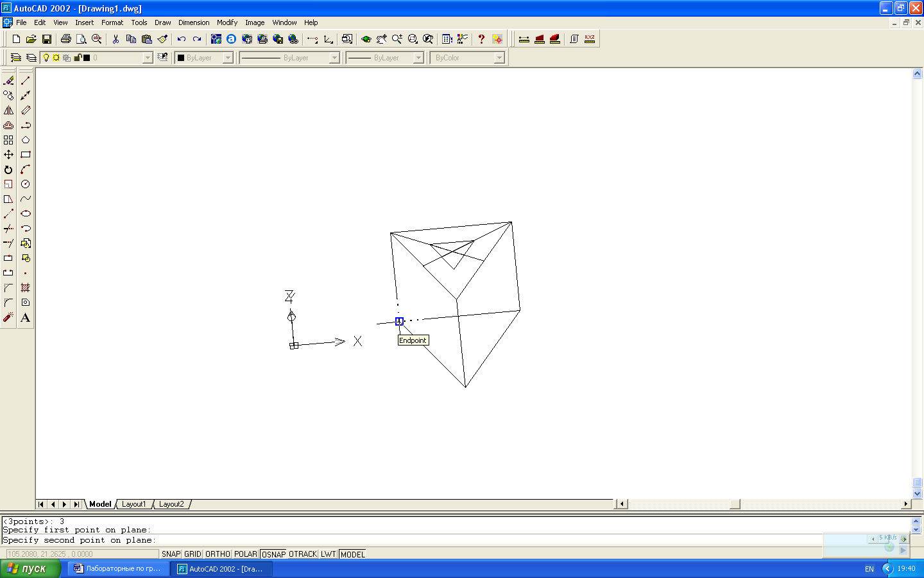The image size is (924, 578).
Task: Open a drawing file from toolbar
Action: (31, 39)
